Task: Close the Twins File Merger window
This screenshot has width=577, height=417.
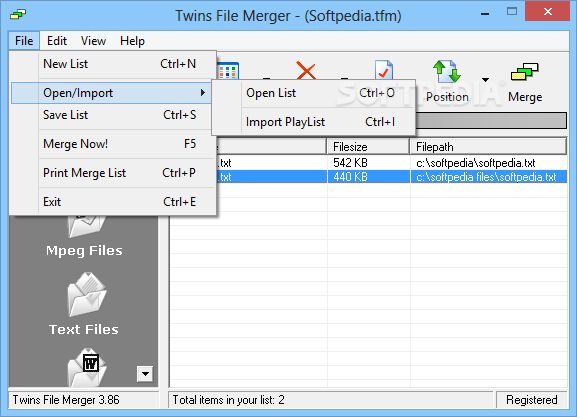Action: (548, 12)
